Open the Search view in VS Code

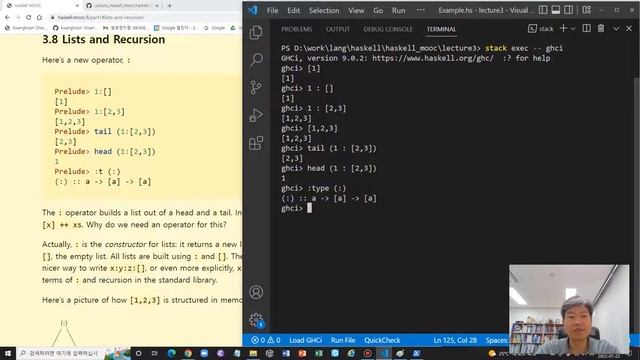click(x=256, y=60)
